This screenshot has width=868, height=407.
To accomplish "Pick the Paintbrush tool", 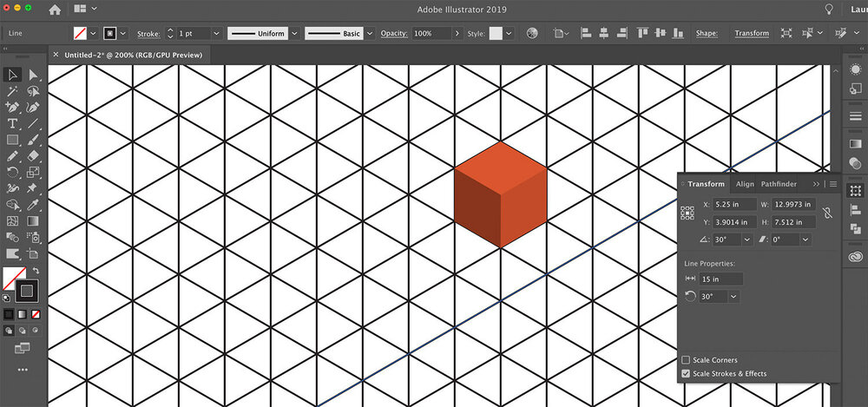I will 33,140.
